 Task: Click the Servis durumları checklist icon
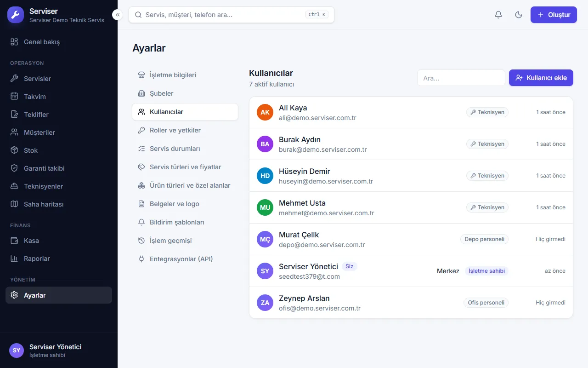(x=141, y=149)
